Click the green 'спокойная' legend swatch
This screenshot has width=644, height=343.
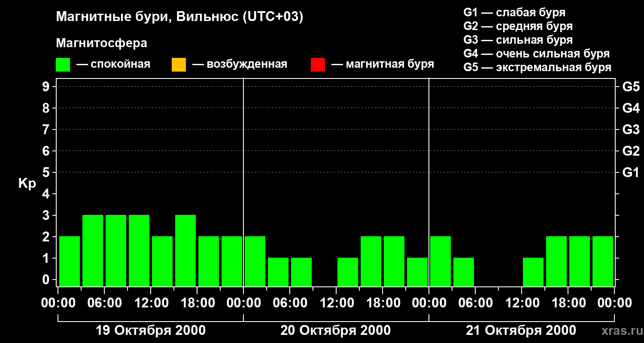63,65
